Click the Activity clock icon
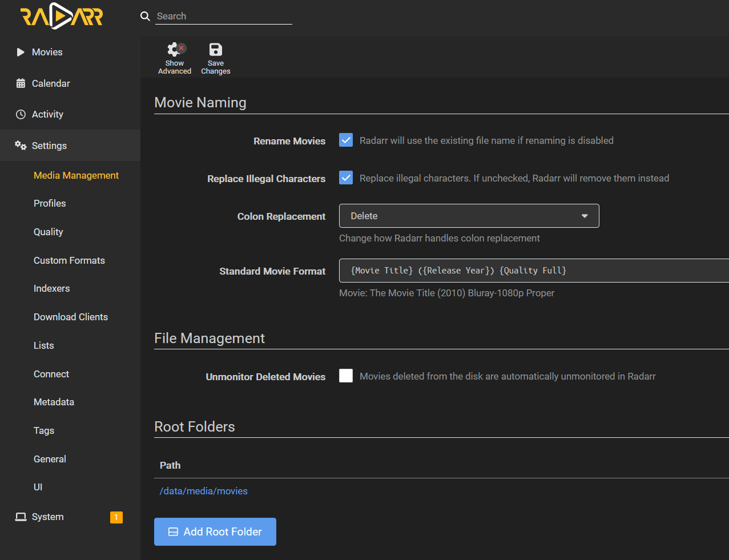 click(21, 114)
